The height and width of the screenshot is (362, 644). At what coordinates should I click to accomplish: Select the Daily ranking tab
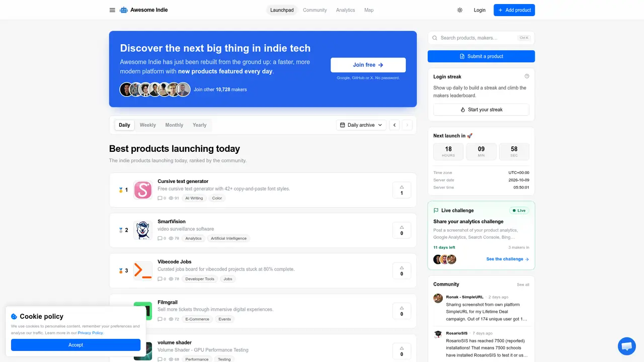coord(124,125)
